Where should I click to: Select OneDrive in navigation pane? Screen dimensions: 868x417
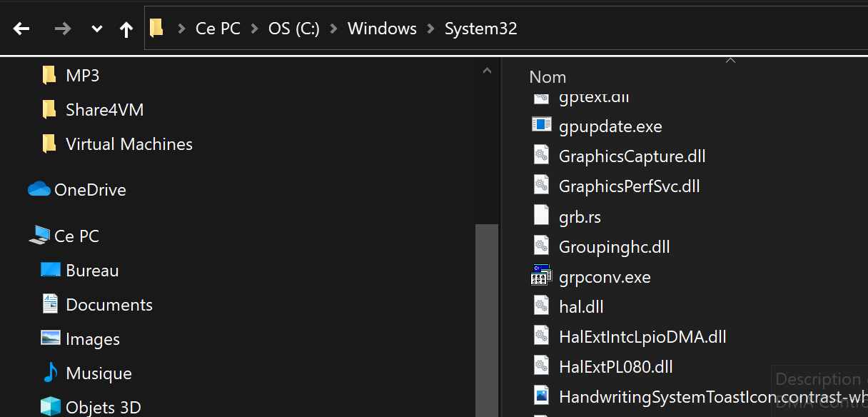tap(90, 189)
